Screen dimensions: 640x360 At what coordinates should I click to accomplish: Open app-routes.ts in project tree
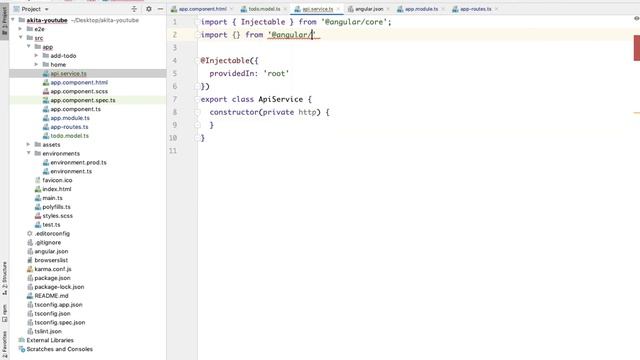pos(69,127)
